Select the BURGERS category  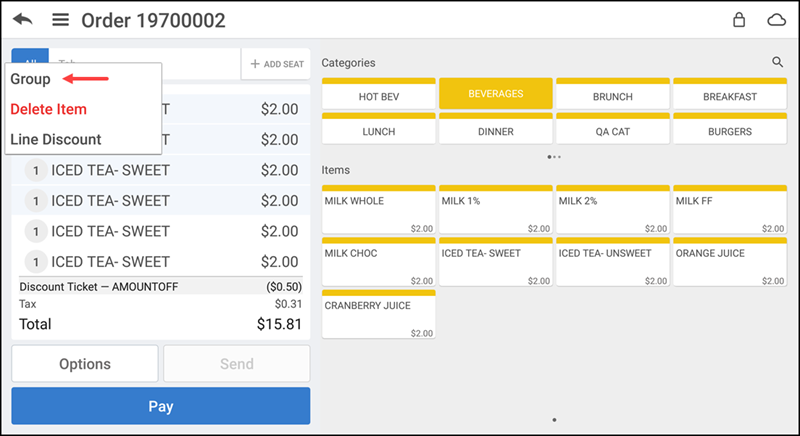pyautogui.click(x=730, y=129)
